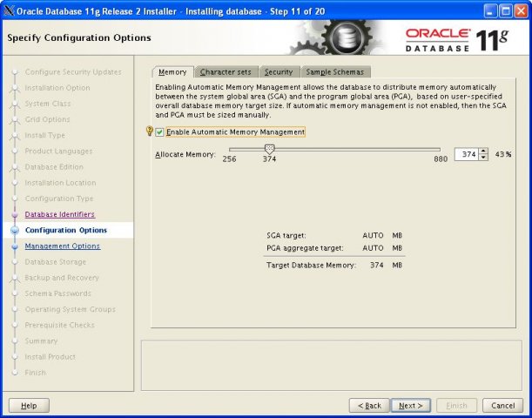Go to the Database Identifiers step
This screenshot has height=418, width=532.
[60, 214]
